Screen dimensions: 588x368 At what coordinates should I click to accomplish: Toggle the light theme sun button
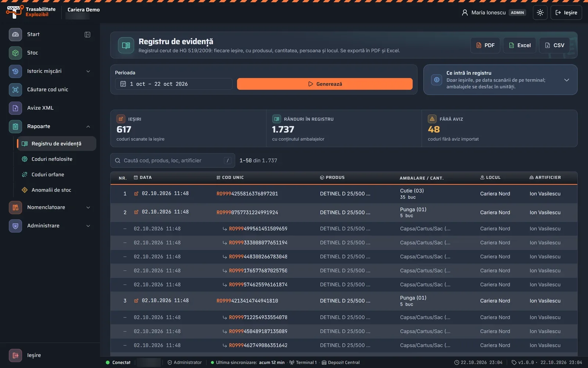click(x=540, y=13)
